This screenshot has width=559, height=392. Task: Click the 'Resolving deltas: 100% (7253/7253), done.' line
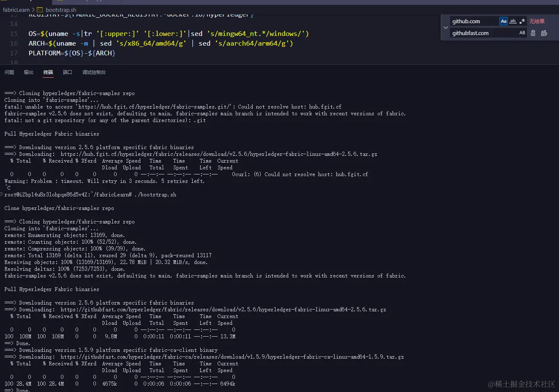point(65,269)
